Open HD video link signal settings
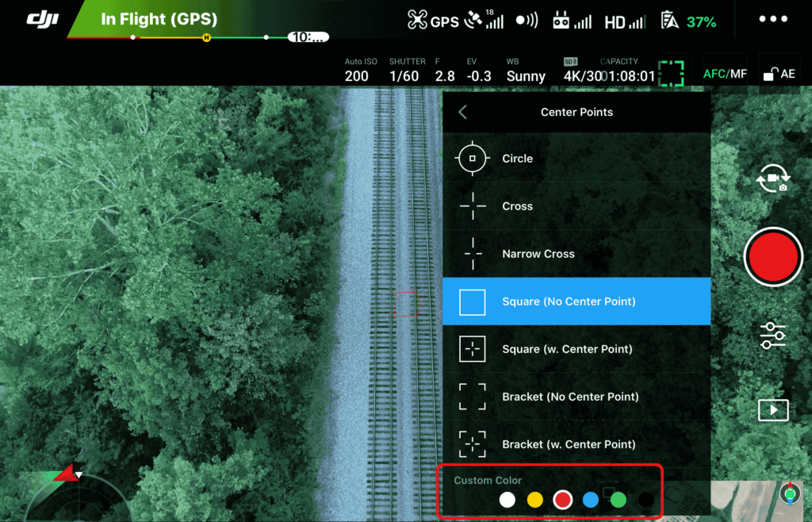Screen dimensions: 812x522 click(x=625, y=21)
